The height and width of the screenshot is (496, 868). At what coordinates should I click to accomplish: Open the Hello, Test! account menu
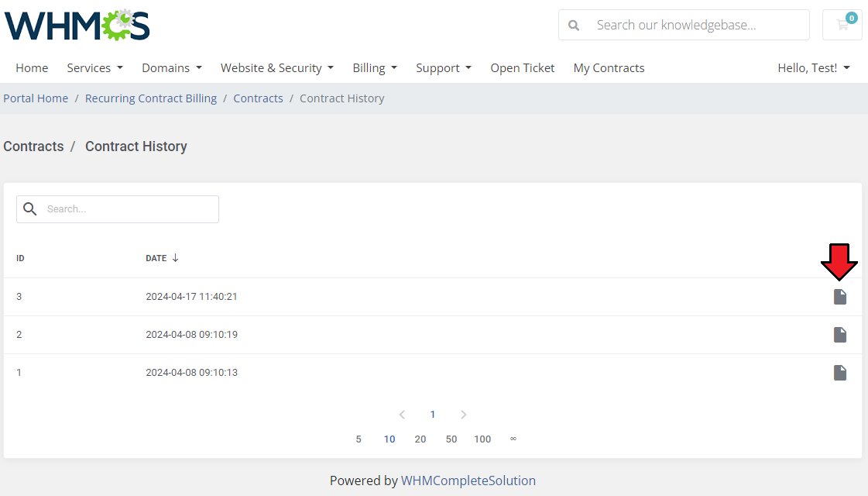[x=813, y=68]
